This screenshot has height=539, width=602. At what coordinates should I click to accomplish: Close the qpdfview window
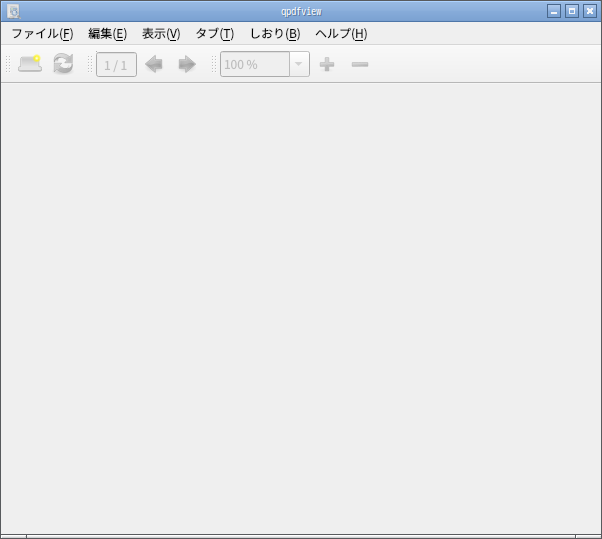point(590,12)
